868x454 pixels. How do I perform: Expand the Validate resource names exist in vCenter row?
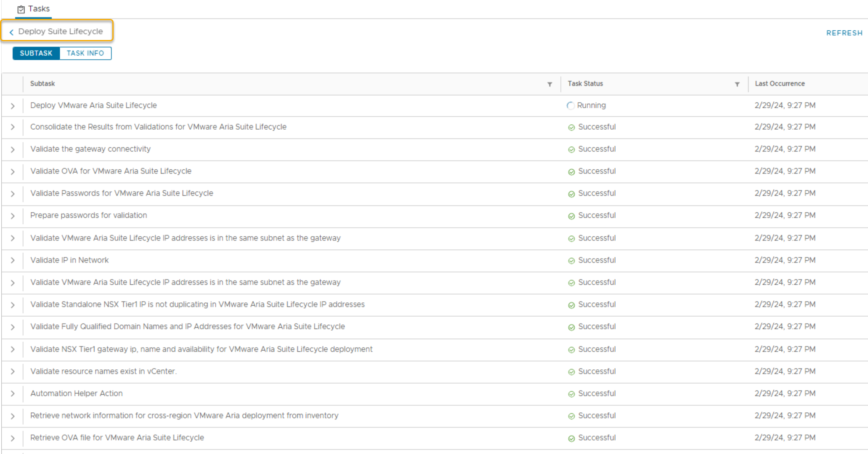13,372
